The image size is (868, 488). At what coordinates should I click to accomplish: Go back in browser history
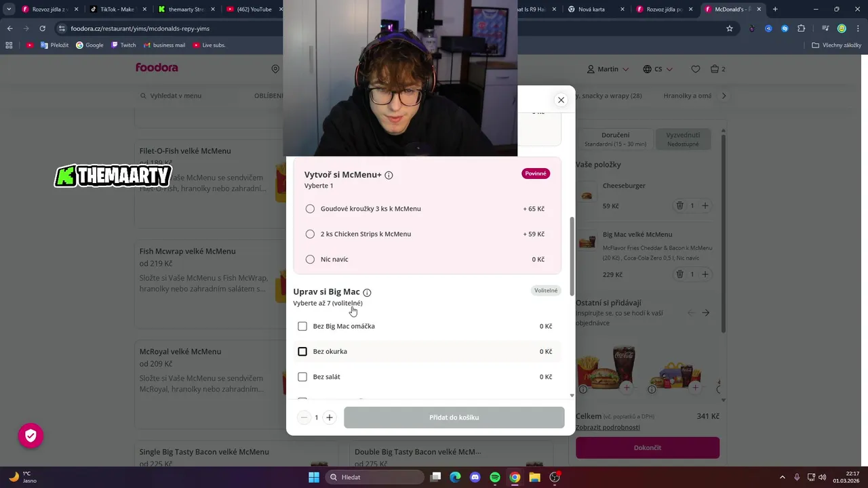pos(9,28)
